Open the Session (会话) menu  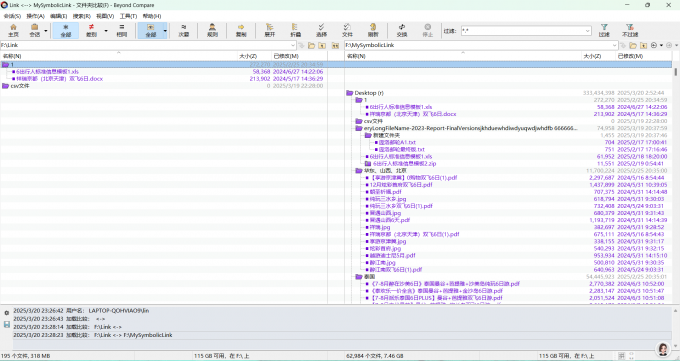[12, 16]
